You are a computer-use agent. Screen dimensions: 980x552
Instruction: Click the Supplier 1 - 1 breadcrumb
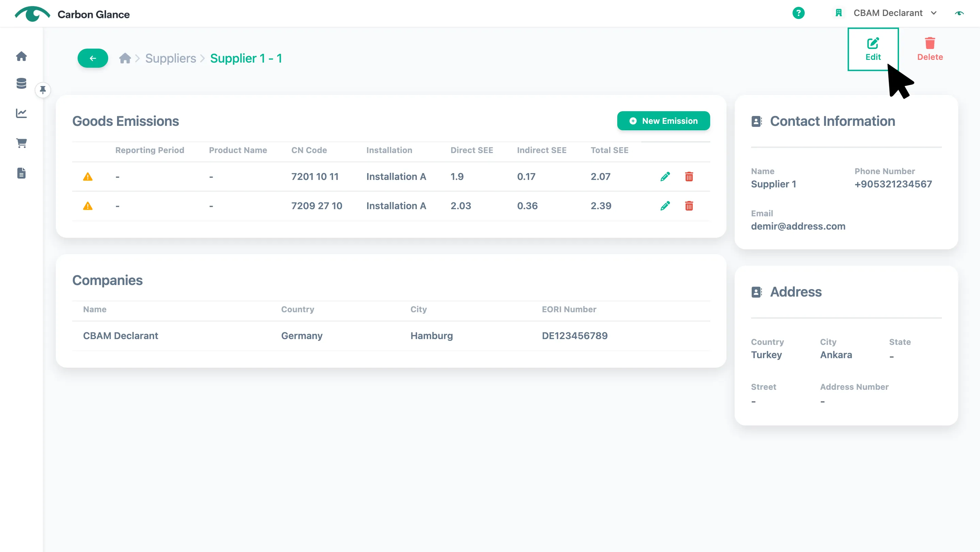(246, 58)
